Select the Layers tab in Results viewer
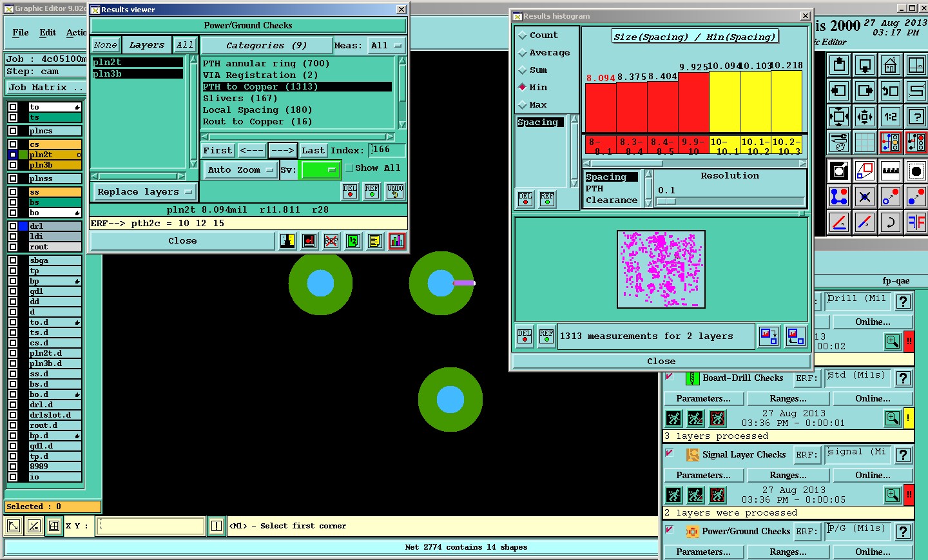The width and height of the screenshot is (928, 560). click(x=147, y=45)
